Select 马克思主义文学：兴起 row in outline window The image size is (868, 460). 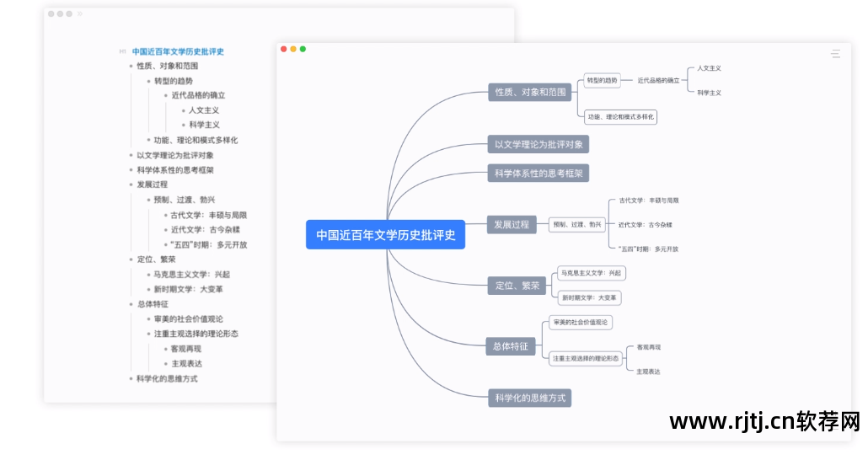191,275
